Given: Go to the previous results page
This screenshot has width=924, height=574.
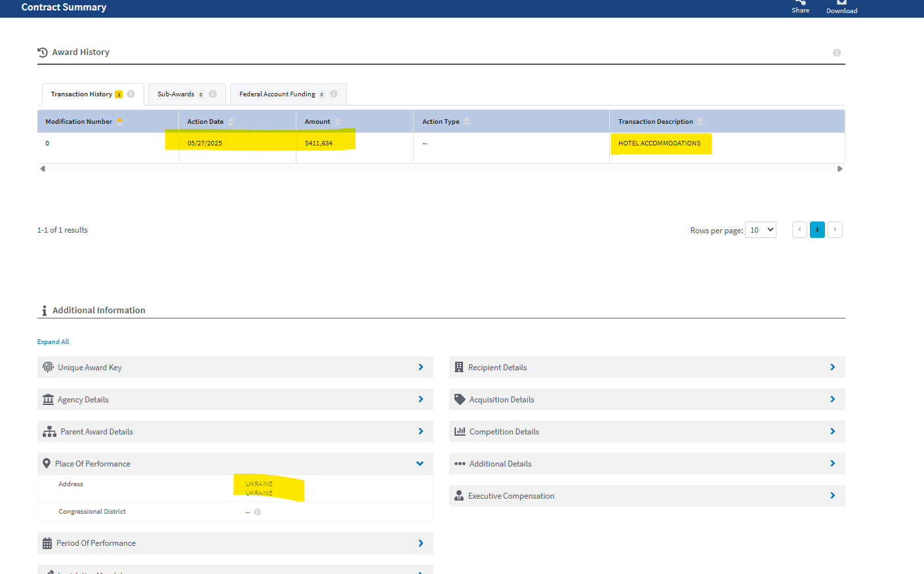Looking at the screenshot, I should [799, 229].
